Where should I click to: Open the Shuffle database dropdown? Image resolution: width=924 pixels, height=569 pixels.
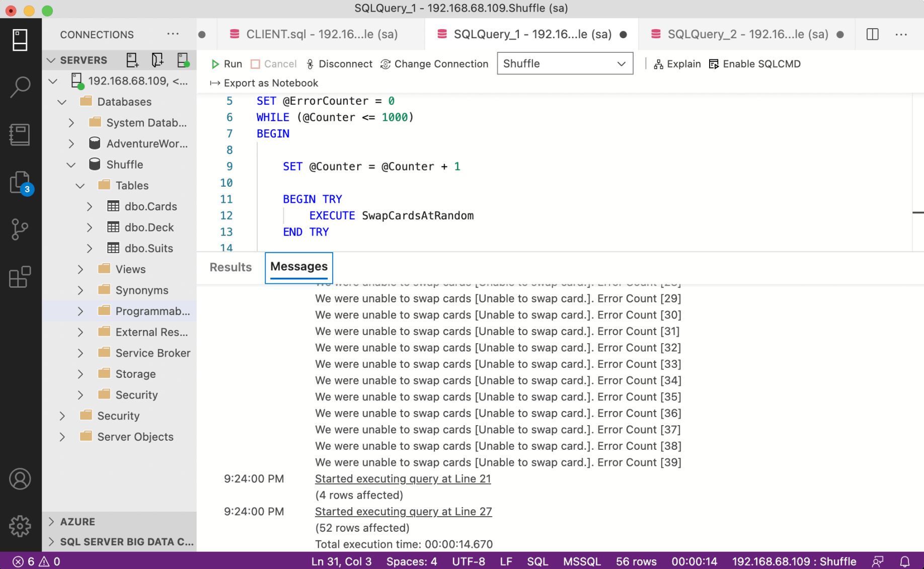[564, 64]
